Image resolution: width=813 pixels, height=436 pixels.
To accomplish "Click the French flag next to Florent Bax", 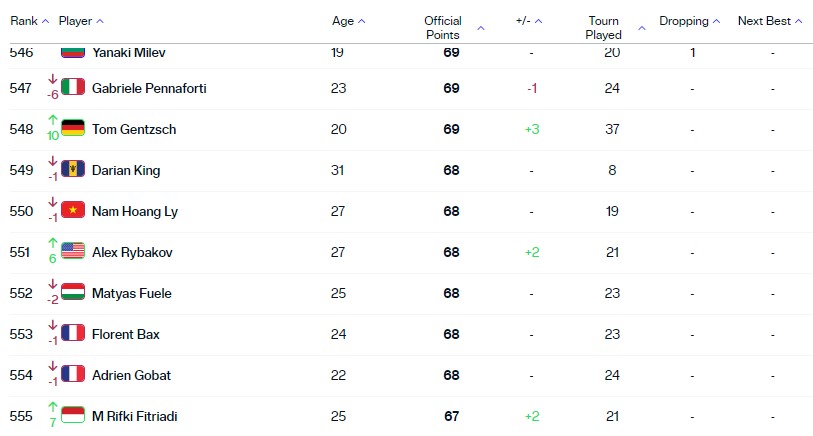I will (73, 332).
